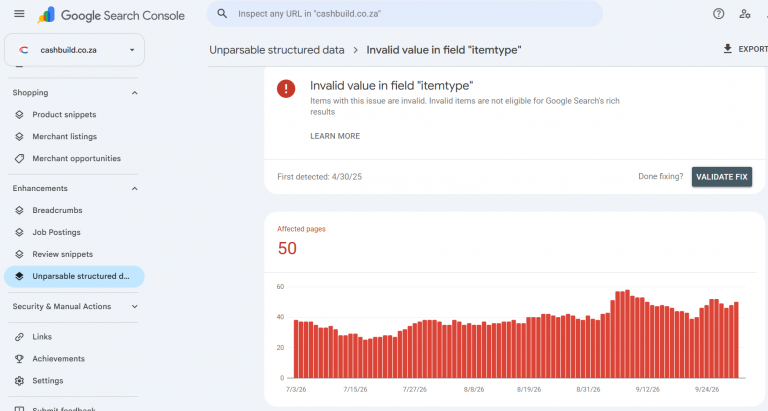Click the 7/3/26 chart axis date
The height and width of the screenshot is (411, 768).
(296, 389)
